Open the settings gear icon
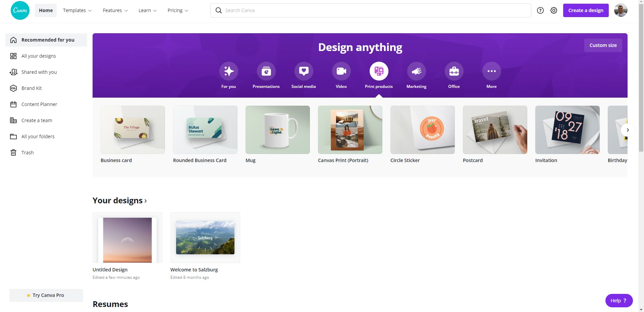The image size is (644, 312). tap(554, 10)
